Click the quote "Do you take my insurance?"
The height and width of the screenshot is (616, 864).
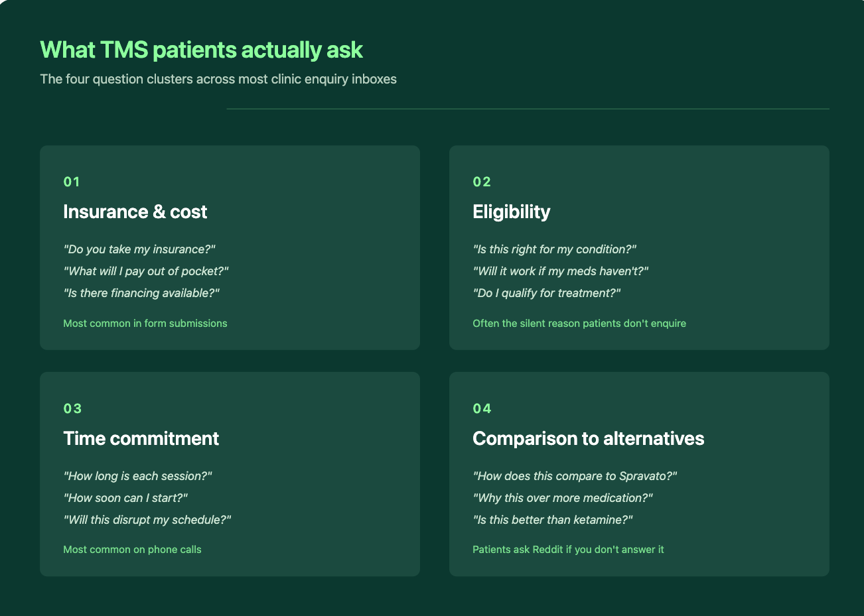click(x=139, y=249)
